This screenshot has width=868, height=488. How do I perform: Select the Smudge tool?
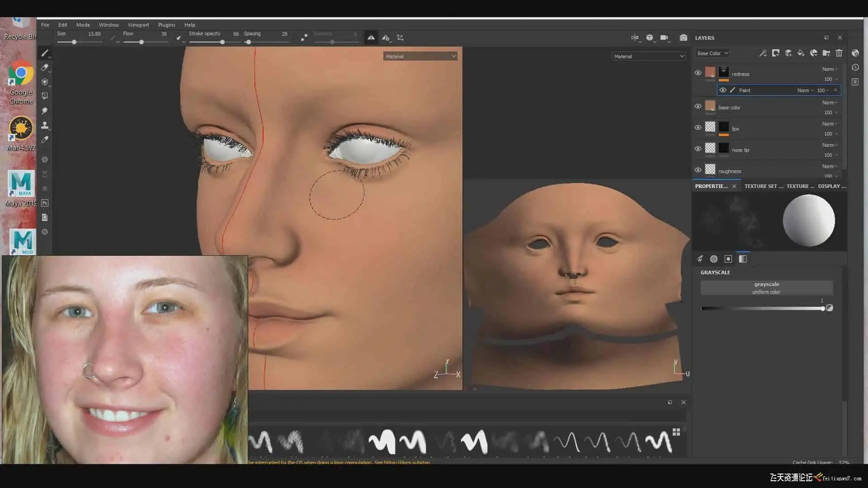(44, 111)
